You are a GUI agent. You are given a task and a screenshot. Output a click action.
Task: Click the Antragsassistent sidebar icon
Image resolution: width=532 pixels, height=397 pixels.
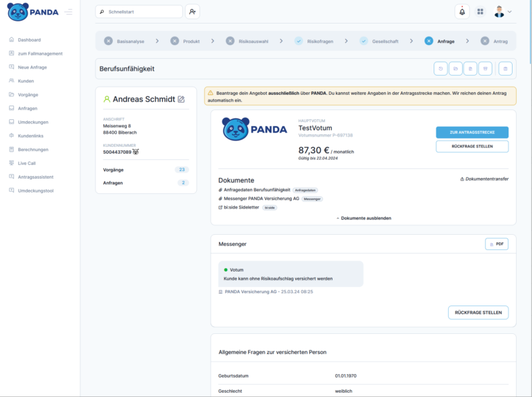tap(12, 177)
